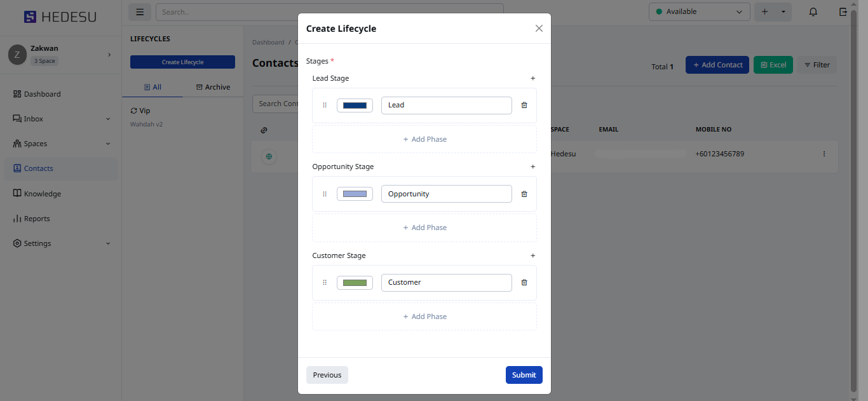
Task: Open the Lead phase color picker
Action: point(355,105)
